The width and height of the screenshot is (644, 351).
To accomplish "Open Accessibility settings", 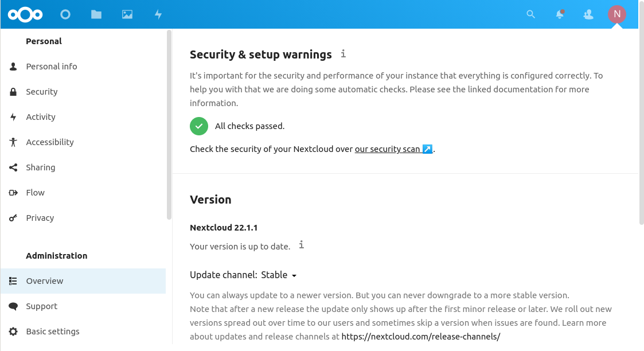I will point(83,142).
